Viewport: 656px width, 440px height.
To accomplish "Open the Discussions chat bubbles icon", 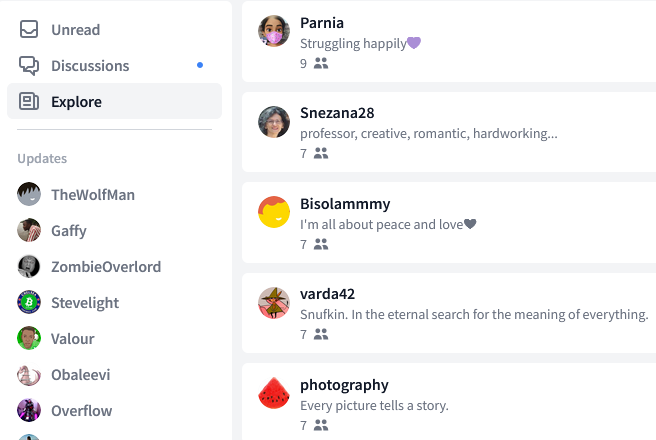I will (29, 66).
